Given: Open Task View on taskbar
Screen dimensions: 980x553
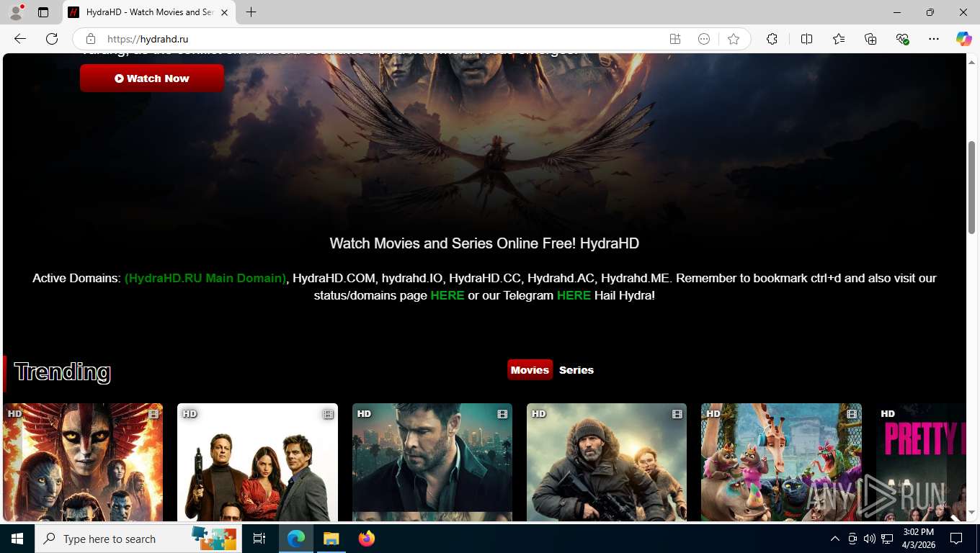Looking at the screenshot, I should [x=259, y=539].
